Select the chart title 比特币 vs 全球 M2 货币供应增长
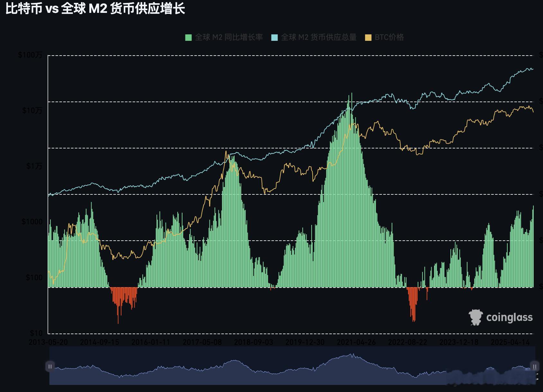Screen dimensions: 543x392 95,10
